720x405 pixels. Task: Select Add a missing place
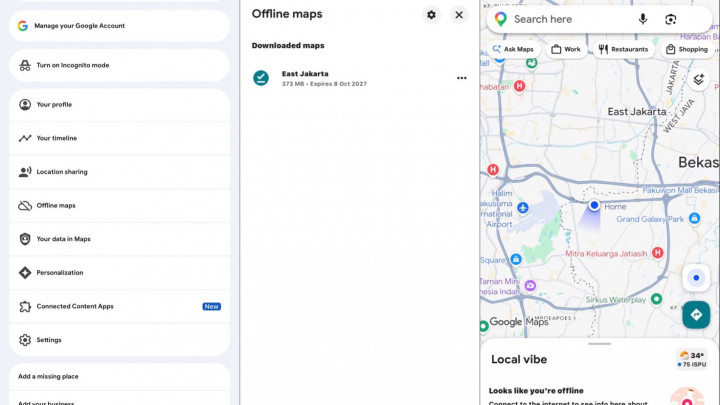tap(119, 377)
